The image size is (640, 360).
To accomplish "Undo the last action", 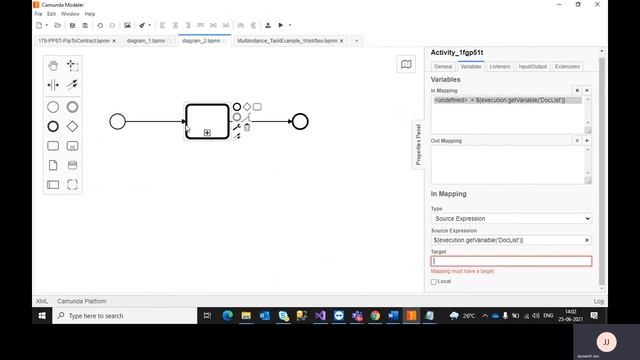I will [x=100, y=25].
